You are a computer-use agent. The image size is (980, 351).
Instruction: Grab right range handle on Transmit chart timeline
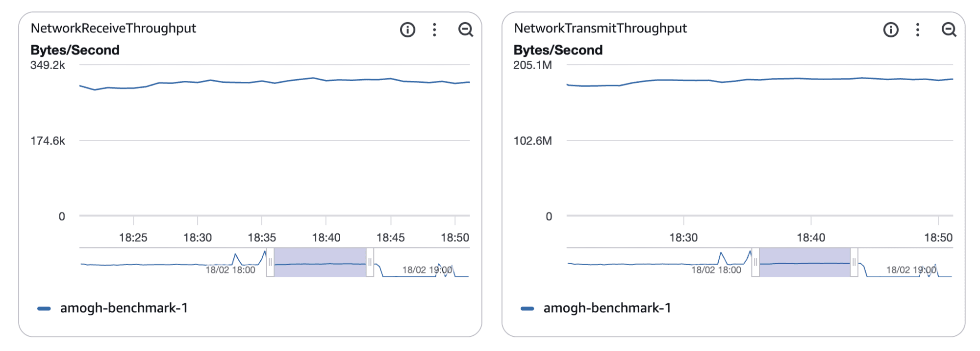coord(854,263)
